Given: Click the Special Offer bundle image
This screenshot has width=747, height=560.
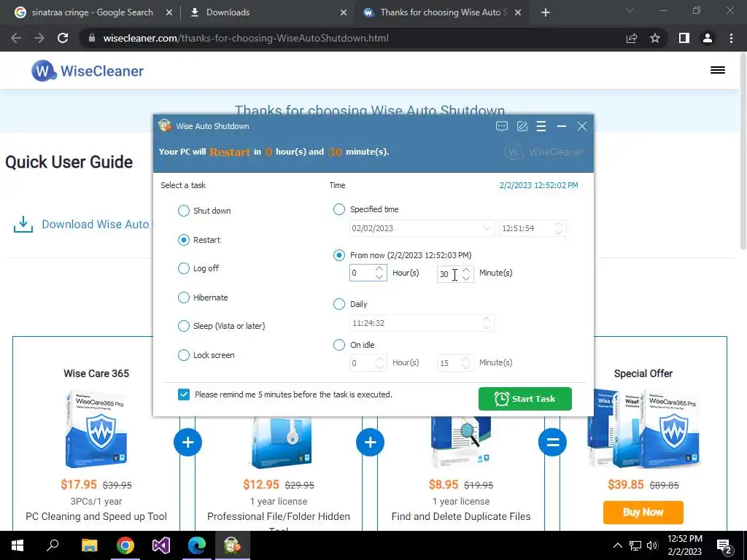Looking at the screenshot, I should click(643, 429).
